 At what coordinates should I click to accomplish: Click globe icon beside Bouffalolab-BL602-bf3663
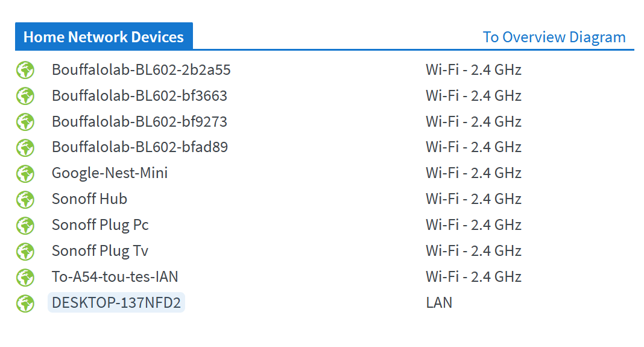coord(25,96)
